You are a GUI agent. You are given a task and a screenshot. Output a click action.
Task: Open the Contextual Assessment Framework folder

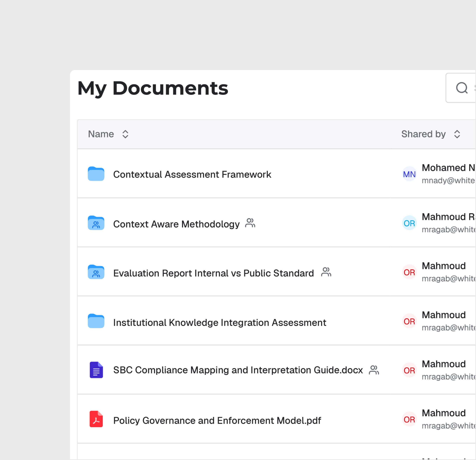pyautogui.click(x=192, y=174)
